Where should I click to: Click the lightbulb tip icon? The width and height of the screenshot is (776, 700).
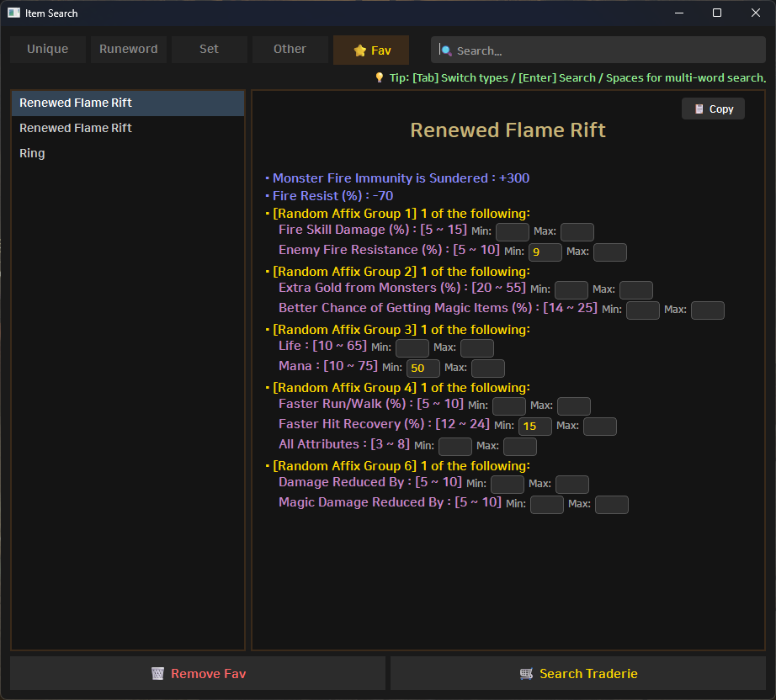(x=379, y=77)
